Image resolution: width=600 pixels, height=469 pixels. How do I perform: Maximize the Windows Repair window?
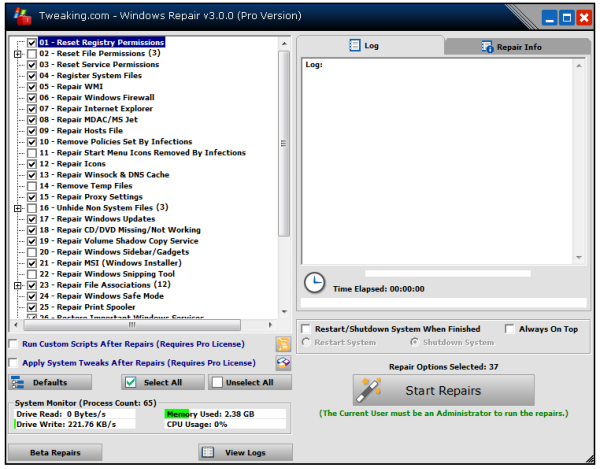567,18
